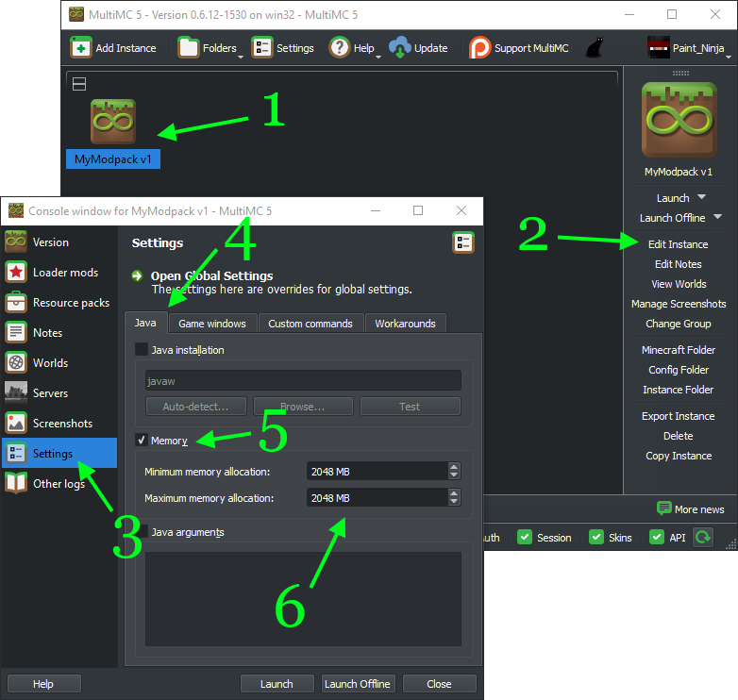Click Export Instance in the sidebar
This screenshot has height=700, width=738.
679,416
